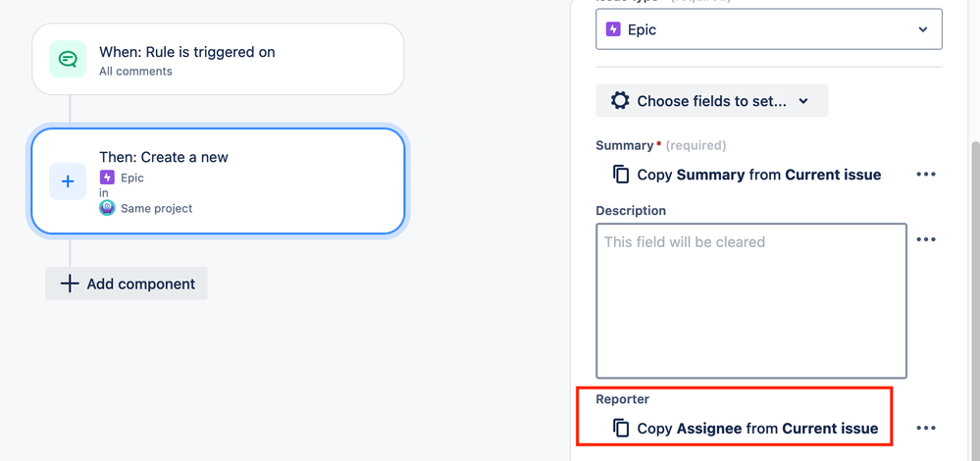Select the Then: Create a new card

(218, 181)
